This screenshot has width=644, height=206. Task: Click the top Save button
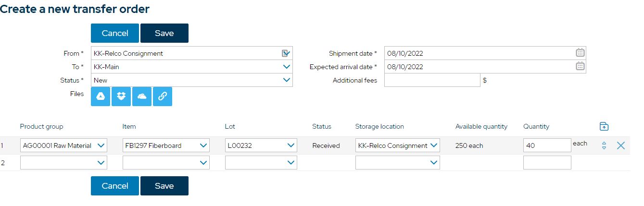click(164, 33)
